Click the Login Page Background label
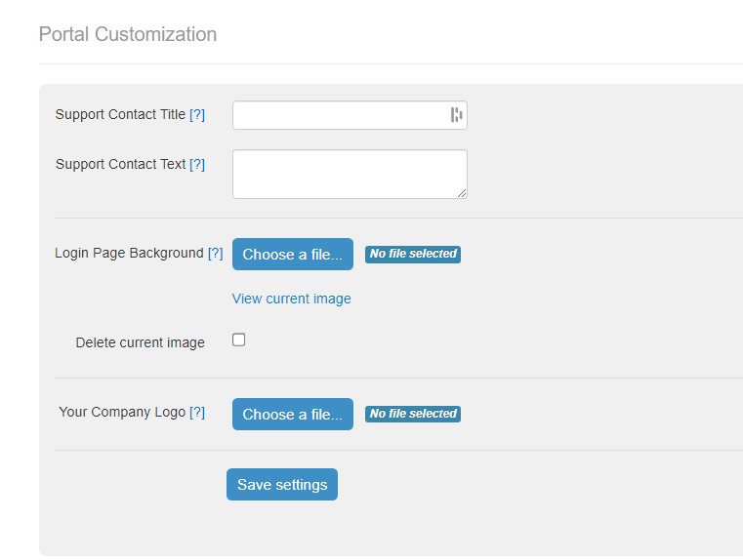 pyautogui.click(x=129, y=254)
